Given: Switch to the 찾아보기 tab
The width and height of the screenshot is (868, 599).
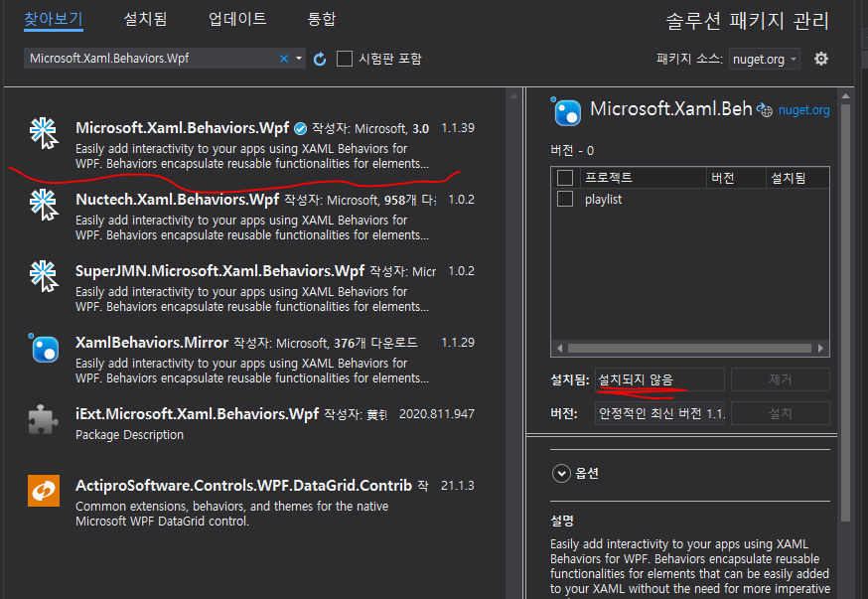Looking at the screenshot, I should coord(54,20).
